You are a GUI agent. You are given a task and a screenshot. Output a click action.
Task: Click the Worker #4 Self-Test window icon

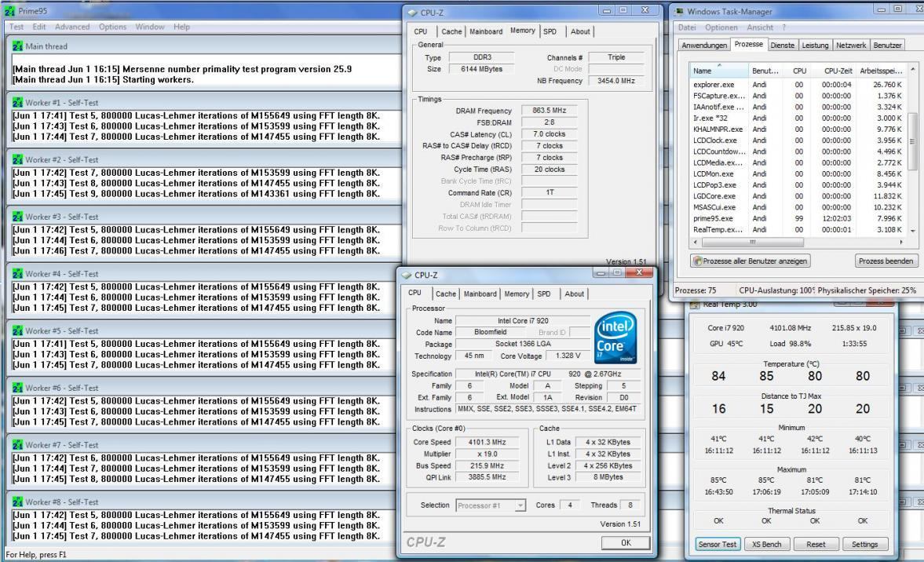(x=18, y=274)
